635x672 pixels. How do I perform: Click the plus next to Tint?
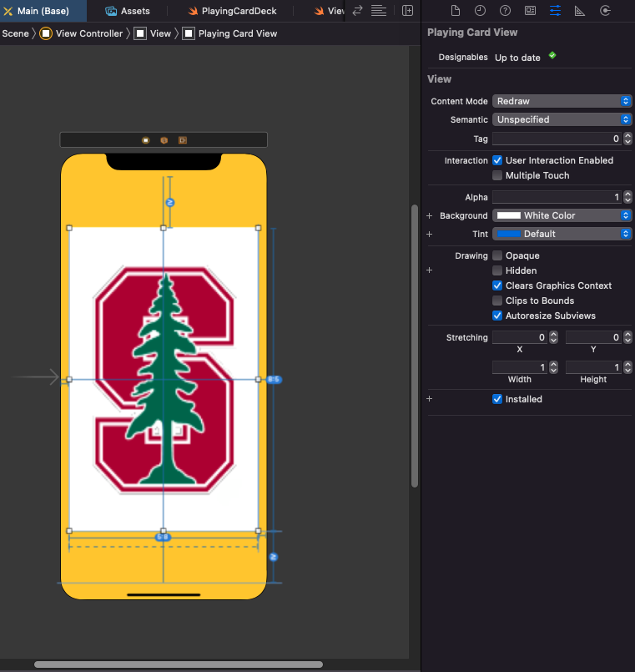(x=430, y=234)
